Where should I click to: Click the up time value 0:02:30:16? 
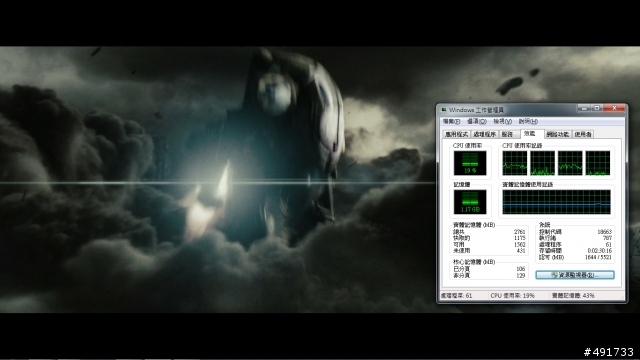coord(600,251)
